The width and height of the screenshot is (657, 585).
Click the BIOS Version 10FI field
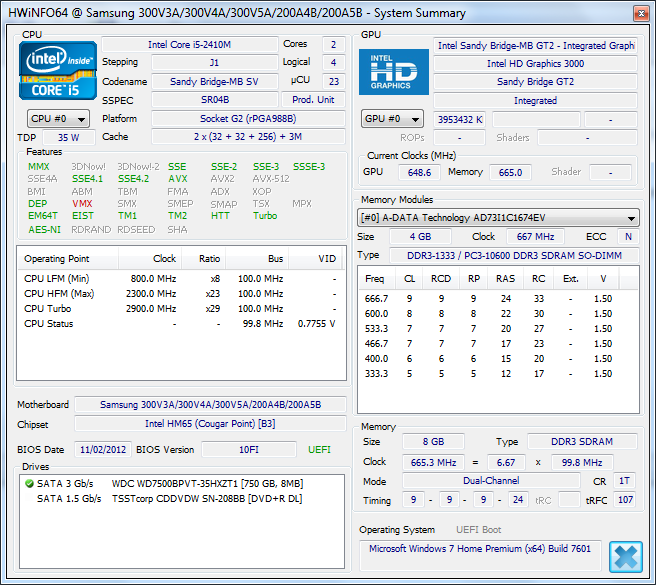click(x=249, y=450)
